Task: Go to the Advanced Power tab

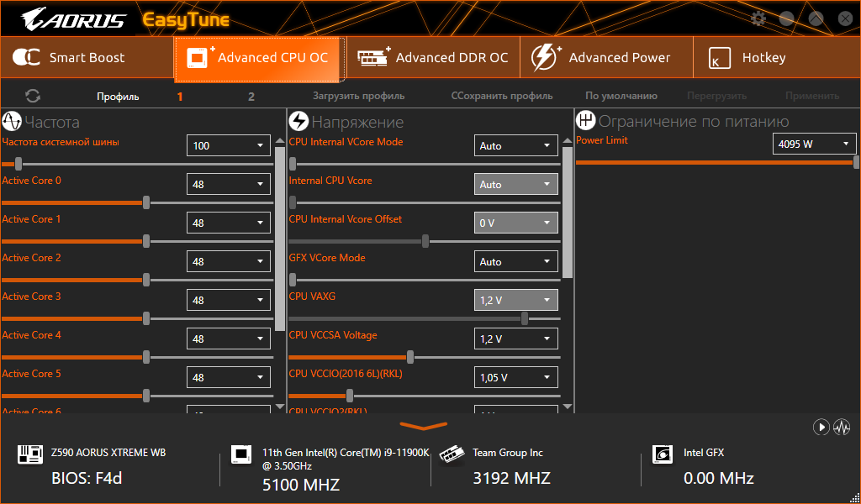Action: click(x=606, y=58)
